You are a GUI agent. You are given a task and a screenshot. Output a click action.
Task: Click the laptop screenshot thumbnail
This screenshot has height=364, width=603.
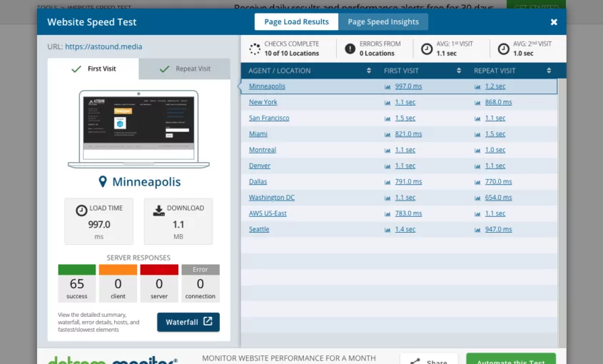pyautogui.click(x=139, y=129)
